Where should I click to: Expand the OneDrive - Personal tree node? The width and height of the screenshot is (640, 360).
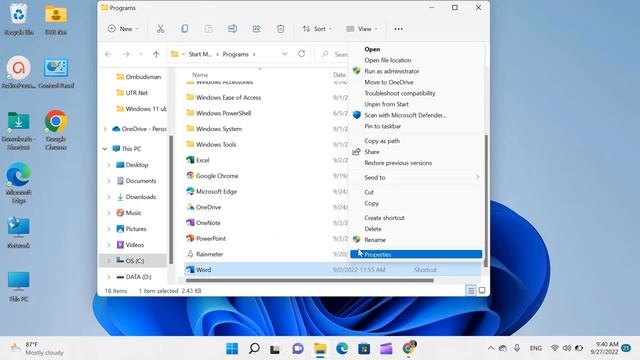point(105,129)
